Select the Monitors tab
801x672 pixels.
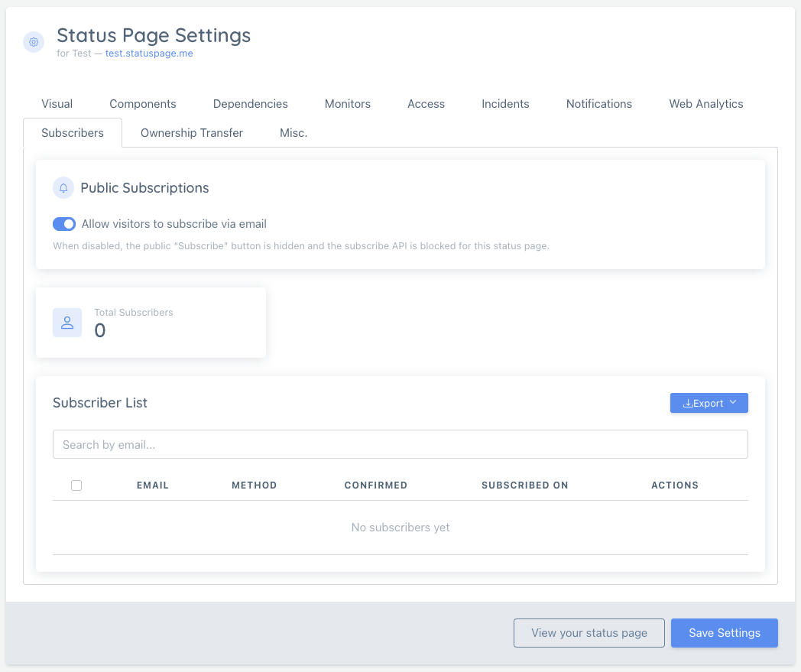tap(348, 104)
